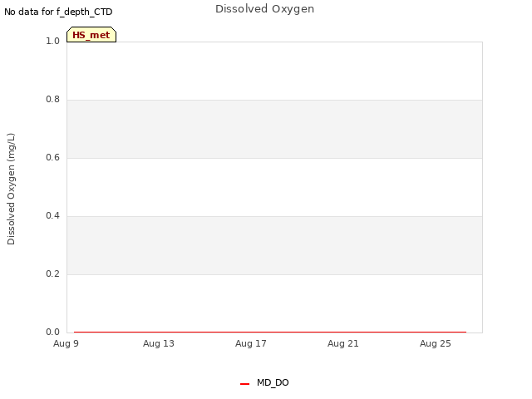The width and height of the screenshot is (532, 399).
Task: Click the 'No data for f_depth_CTD' message
Action: coord(58,12)
